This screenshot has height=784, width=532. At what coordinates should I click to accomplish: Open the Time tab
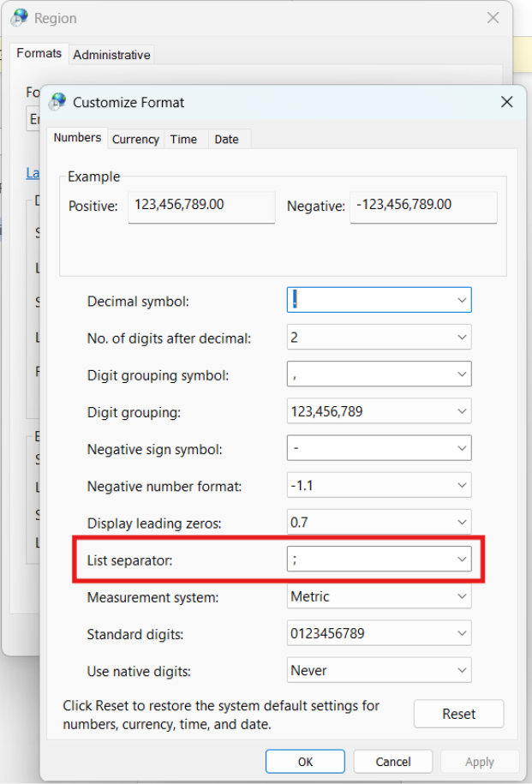pyautogui.click(x=183, y=139)
